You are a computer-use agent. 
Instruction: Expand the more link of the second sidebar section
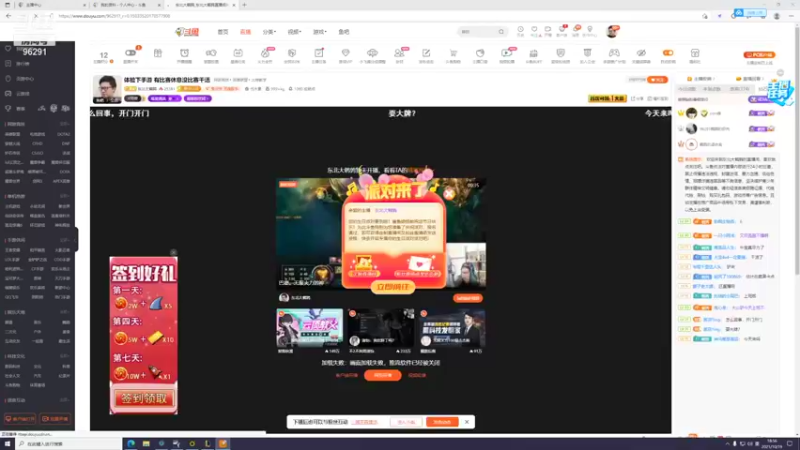[64, 196]
